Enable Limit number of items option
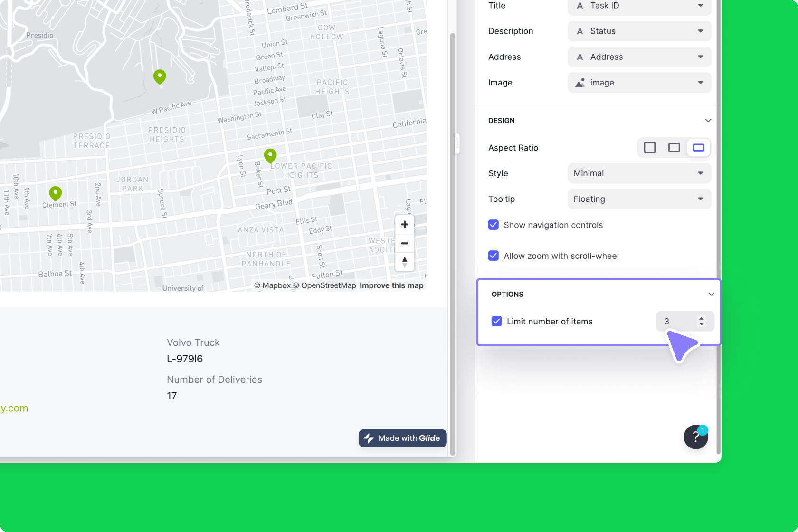 click(x=496, y=321)
